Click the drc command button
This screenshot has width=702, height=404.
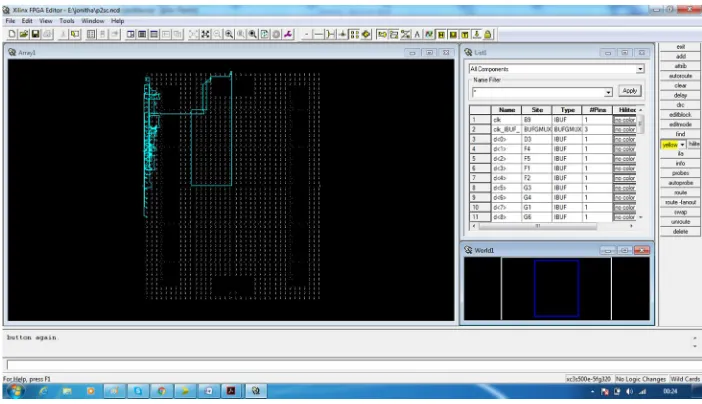681,105
